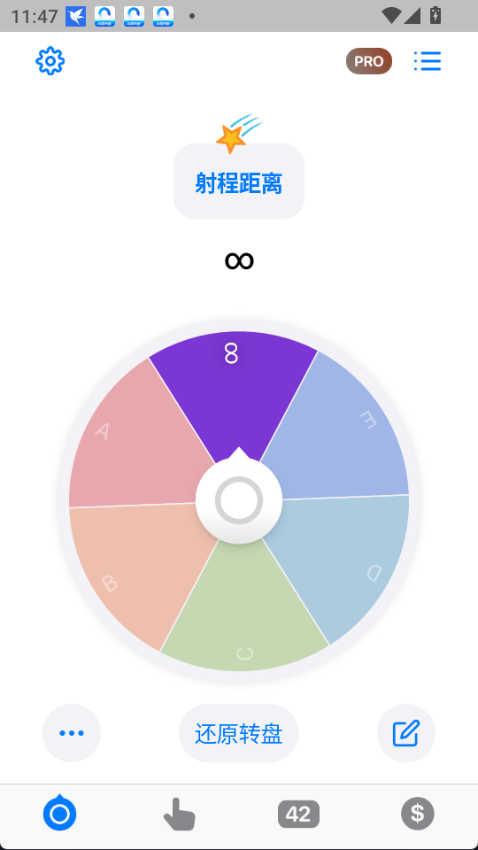Tap the shooting star emoji icon
This screenshot has width=478, height=850.
tap(237, 133)
